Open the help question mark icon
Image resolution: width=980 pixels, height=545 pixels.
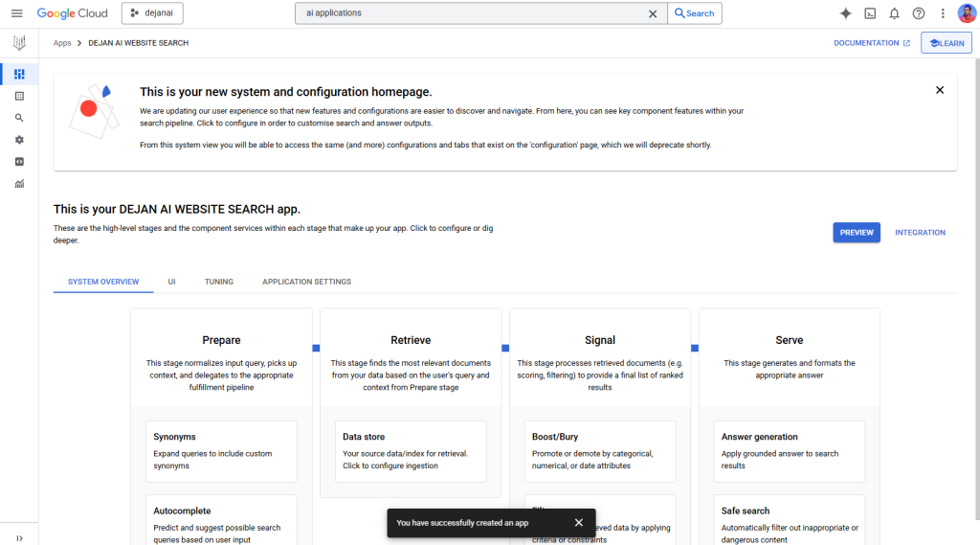[x=919, y=13]
